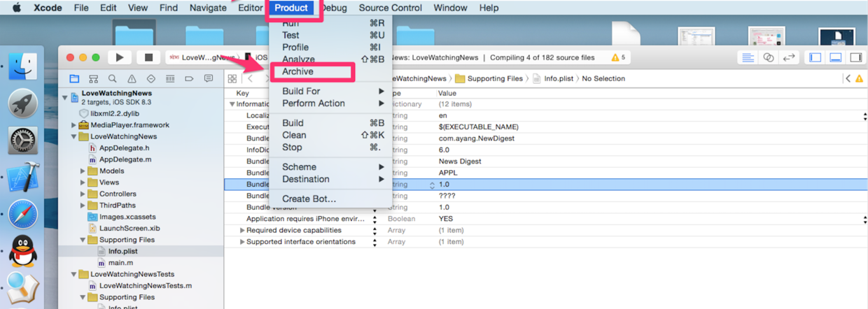This screenshot has height=309, width=868.
Task: Open Launchpad from the Dock
Action: tap(23, 103)
